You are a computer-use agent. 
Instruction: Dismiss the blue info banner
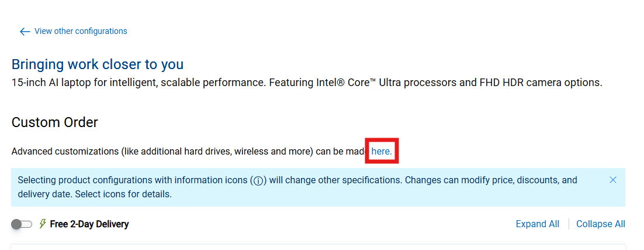[x=613, y=180]
